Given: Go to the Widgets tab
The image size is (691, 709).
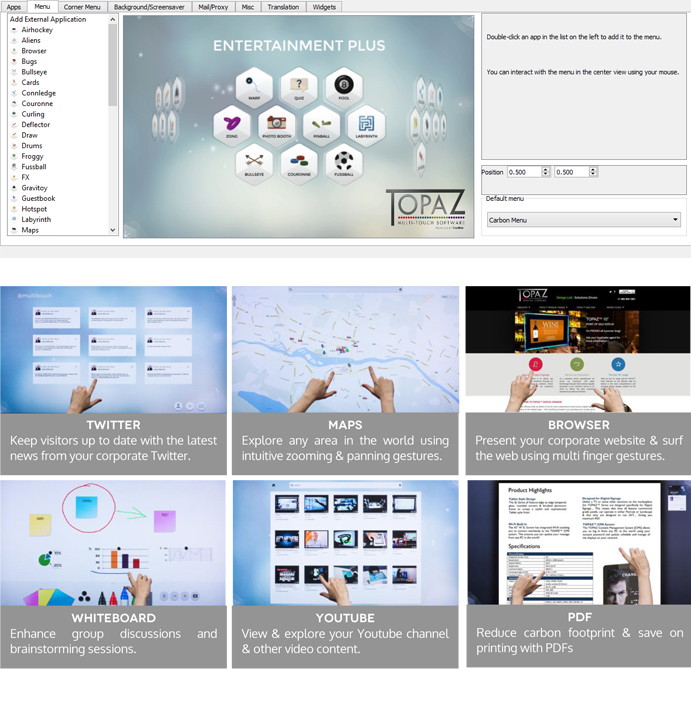Looking at the screenshot, I should (324, 7).
